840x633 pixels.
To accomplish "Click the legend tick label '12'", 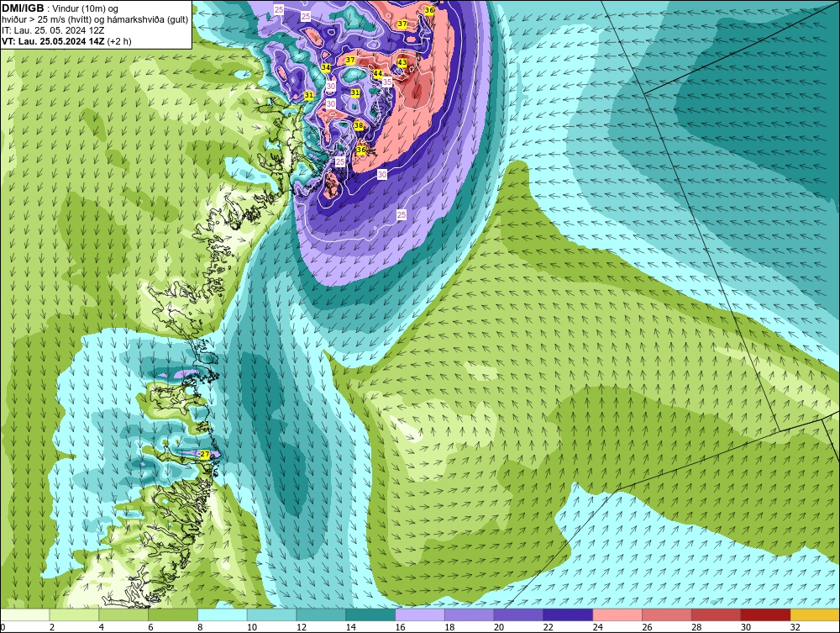I will [301, 627].
